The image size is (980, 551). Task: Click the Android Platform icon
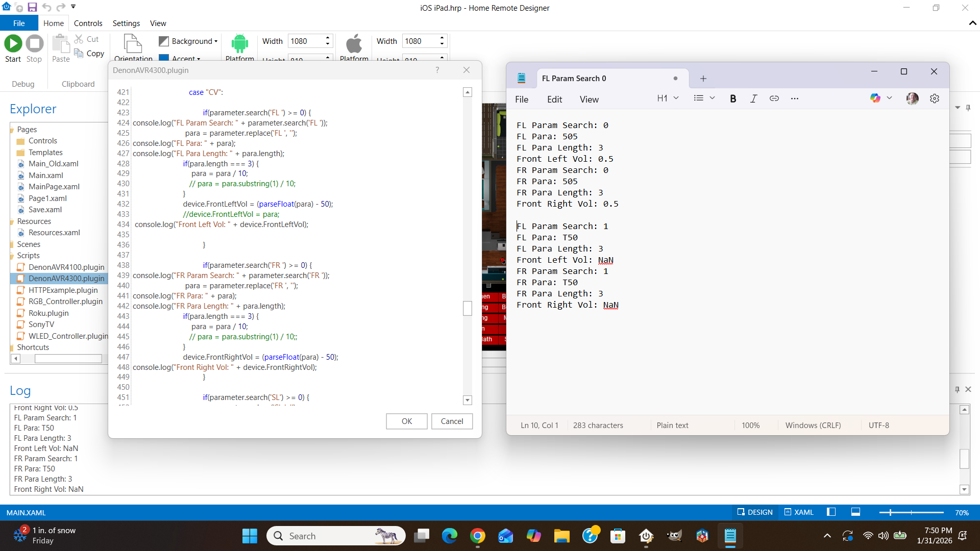click(x=239, y=44)
